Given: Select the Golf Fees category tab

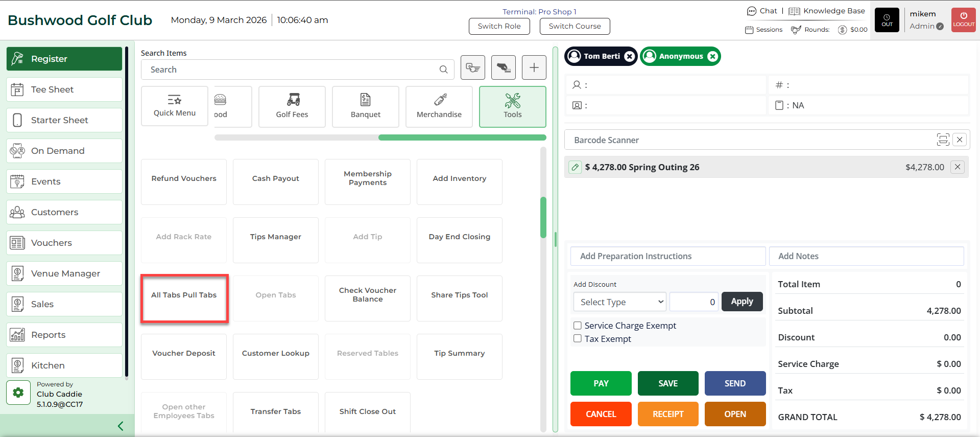Looking at the screenshot, I should [292, 106].
